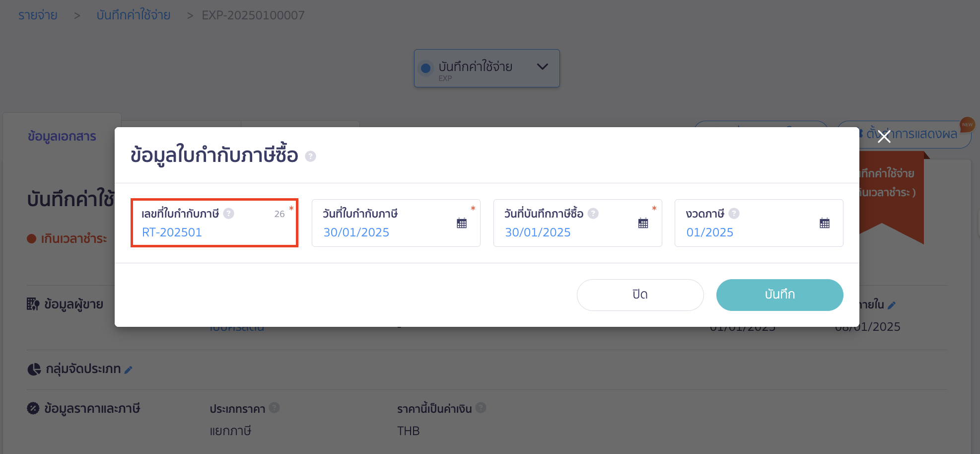Image resolution: width=980 pixels, height=454 pixels.
Task: Click help icon beside เลขที่ใบกำกับภาษี label
Action: pos(228,213)
